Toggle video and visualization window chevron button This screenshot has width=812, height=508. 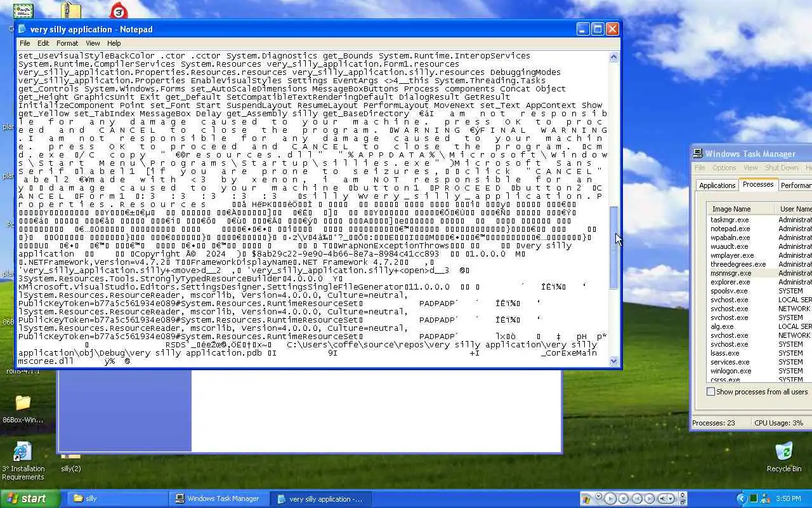click(x=683, y=495)
